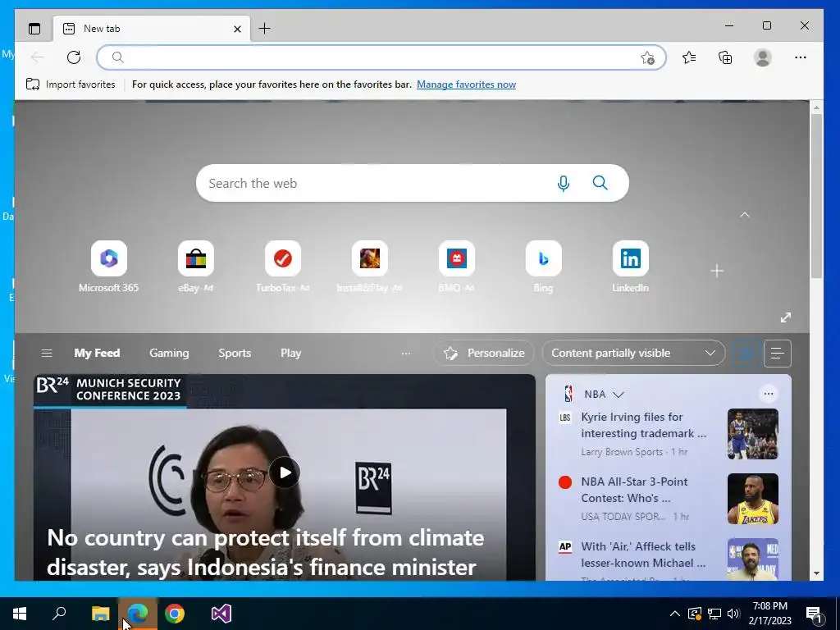Expand the page with diagonal arrows icon

[x=785, y=317]
